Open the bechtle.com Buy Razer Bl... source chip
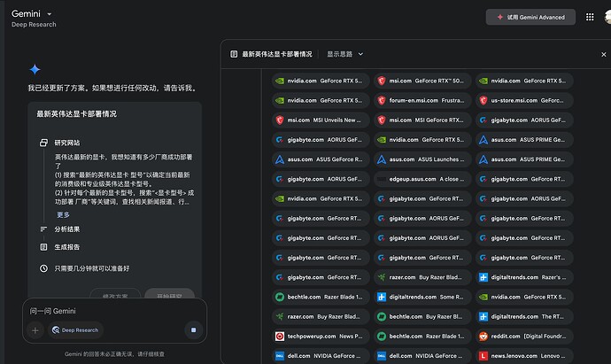This screenshot has width=611, height=364. (422, 317)
